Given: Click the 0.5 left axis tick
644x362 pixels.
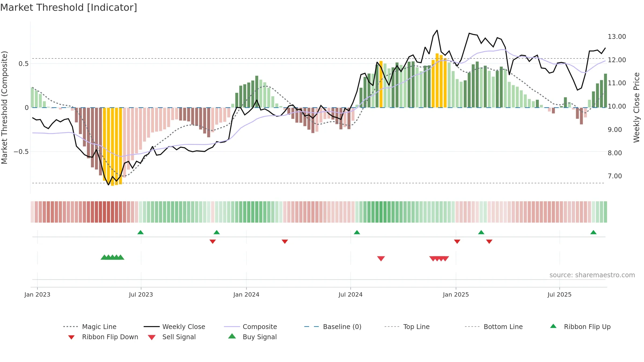Looking at the screenshot, I should 23,64.
